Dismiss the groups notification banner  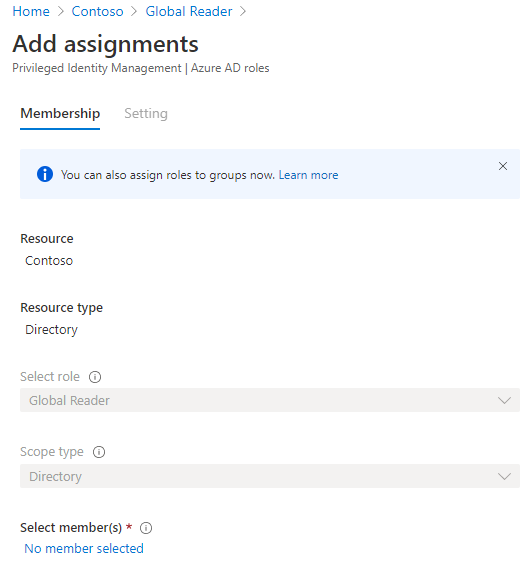503,166
